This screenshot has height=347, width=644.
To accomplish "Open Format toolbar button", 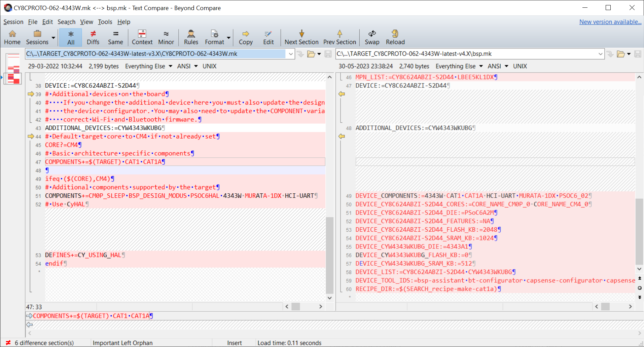I will click(x=214, y=37).
